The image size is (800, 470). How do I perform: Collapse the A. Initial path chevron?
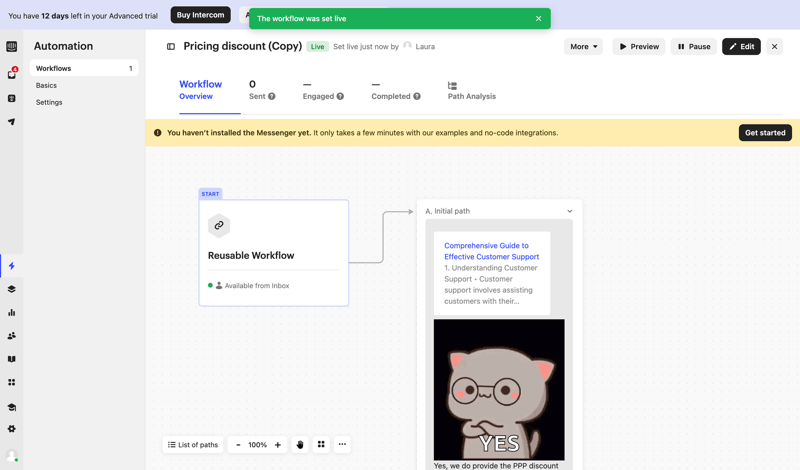pos(569,211)
